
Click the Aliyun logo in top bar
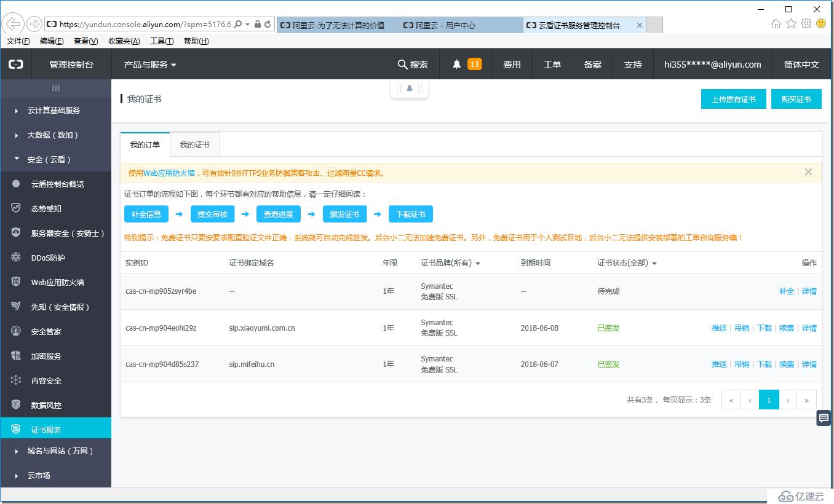tap(16, 64)
